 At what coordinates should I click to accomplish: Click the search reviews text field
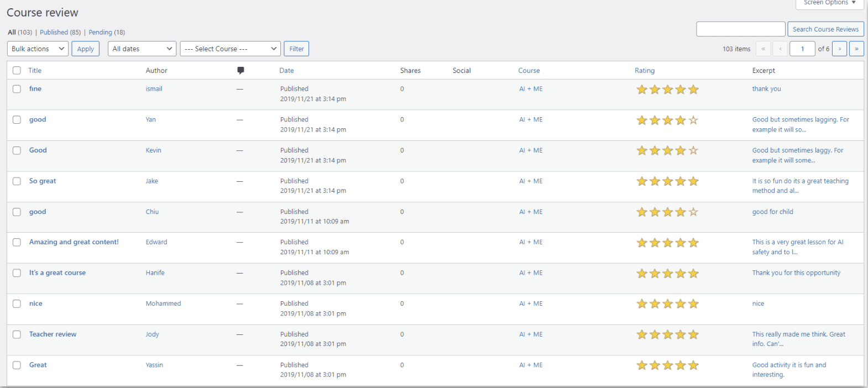(x=740, y=29)
